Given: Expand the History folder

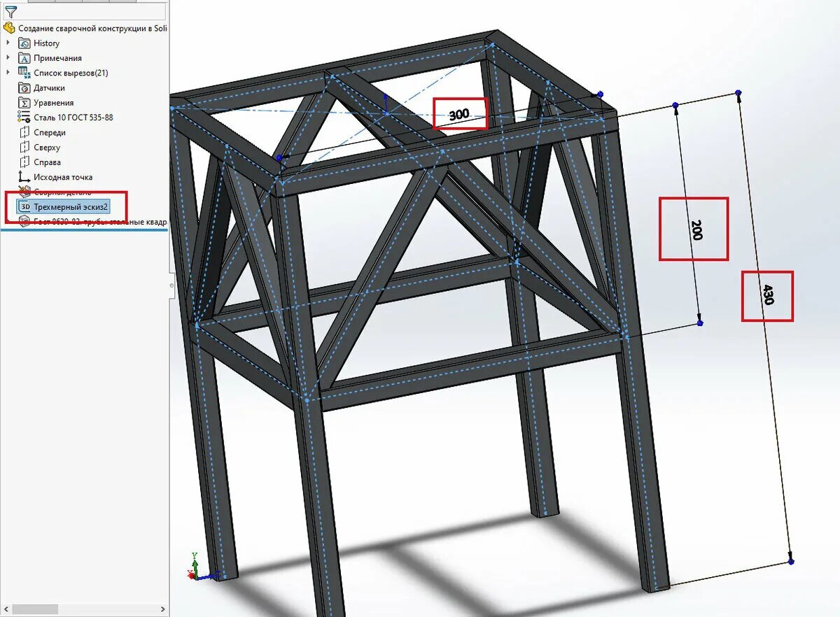Looking at the screenshot, I should point(8,43).
